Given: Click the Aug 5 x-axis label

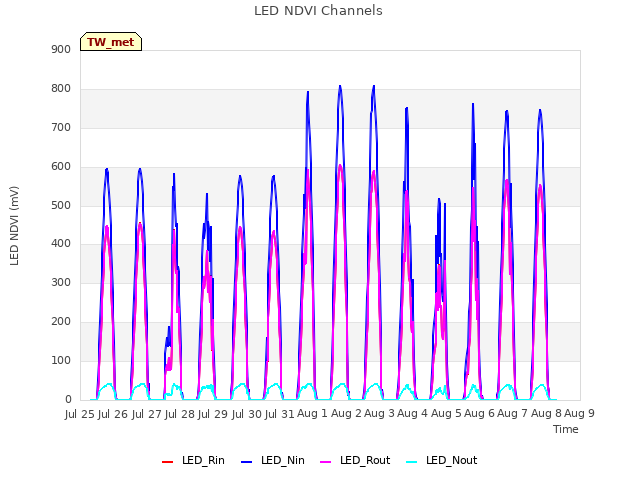Looking at the screenshot, I should click(x=446, y=414).
